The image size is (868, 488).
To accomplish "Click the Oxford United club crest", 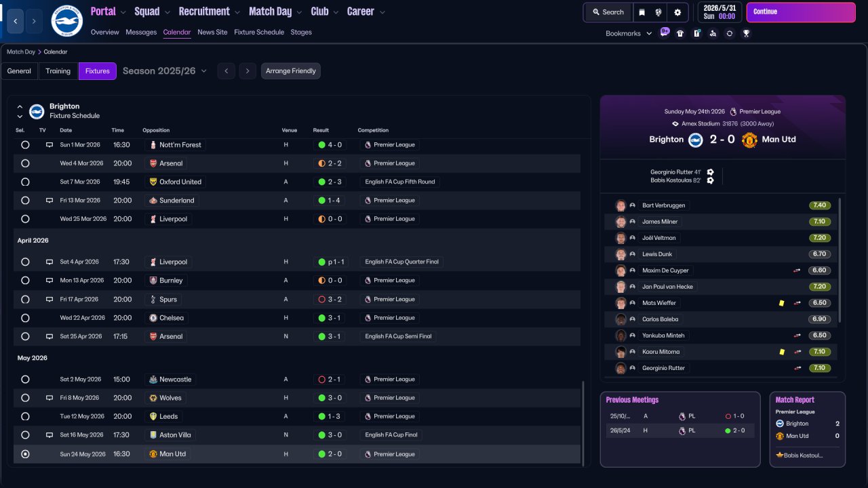I will [x=153, y=182].
